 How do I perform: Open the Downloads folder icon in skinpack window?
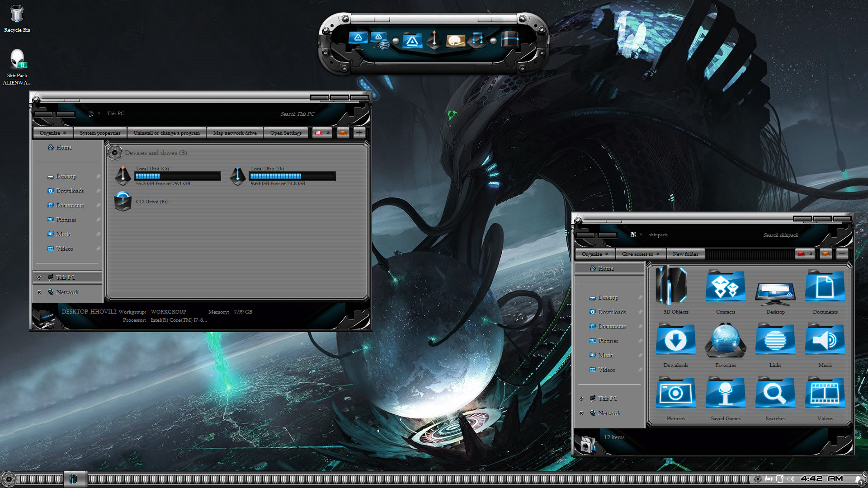point(675,340)
